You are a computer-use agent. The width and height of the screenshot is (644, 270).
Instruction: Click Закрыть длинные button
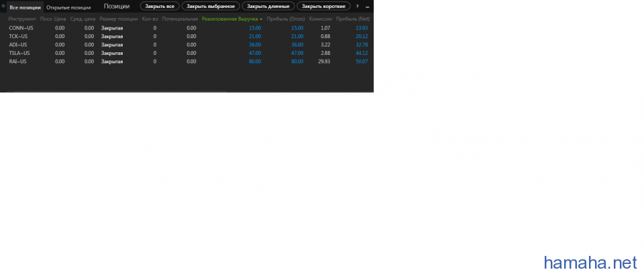click(268, 6)
